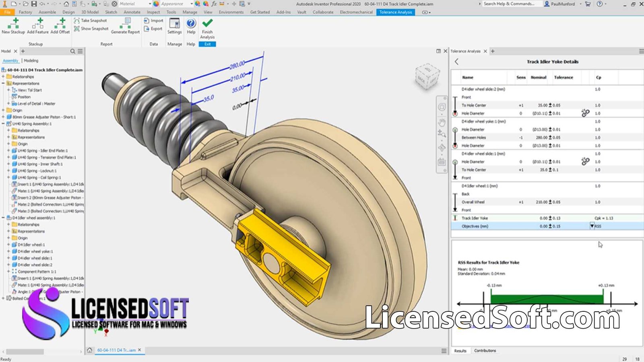Select the Tolerance Analysis ribbon tab
This screenshot has height=362, width=644.
[x=396, y=12]
